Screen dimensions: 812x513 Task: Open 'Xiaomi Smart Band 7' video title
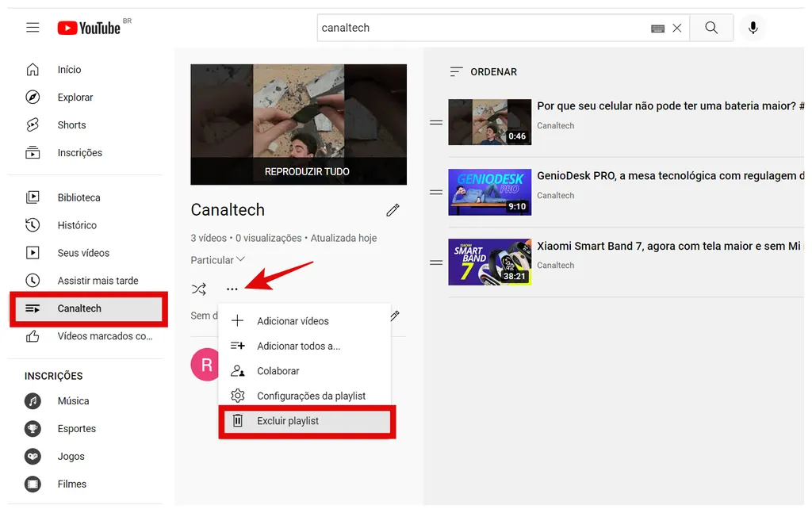(x=670, y=246)
